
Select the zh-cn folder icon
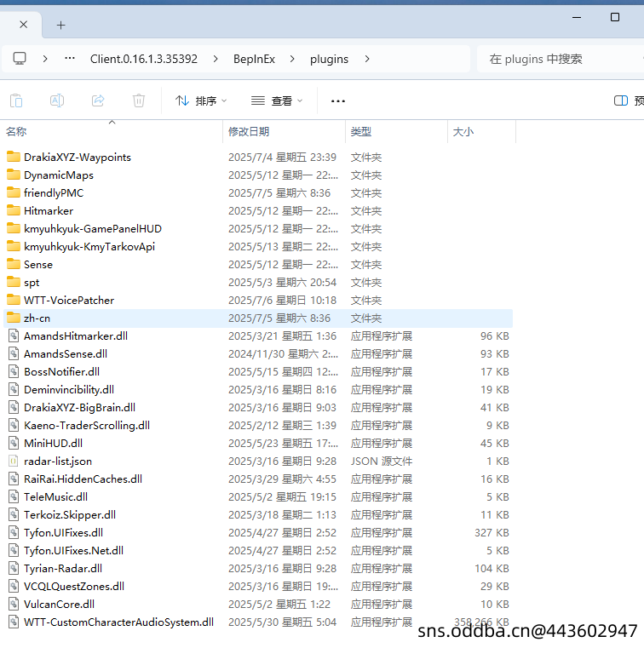pyautogui.click(x=14, y=318)
